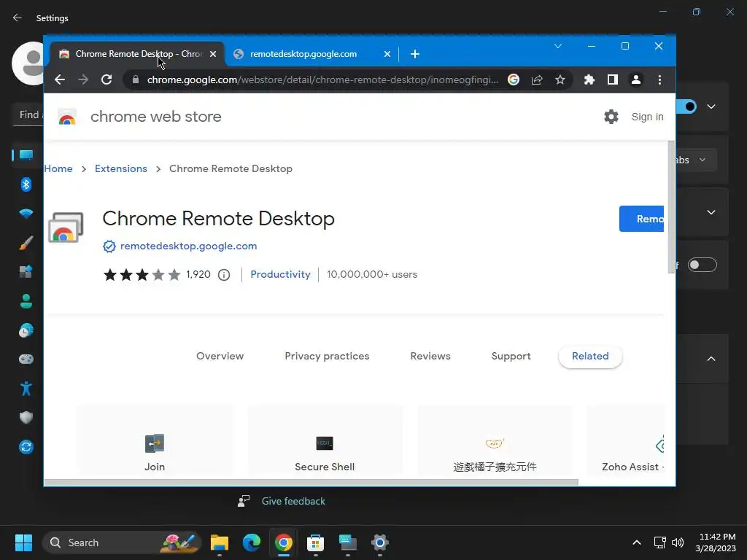
Task: Open the Overview tab
Action: click(220, 356)
